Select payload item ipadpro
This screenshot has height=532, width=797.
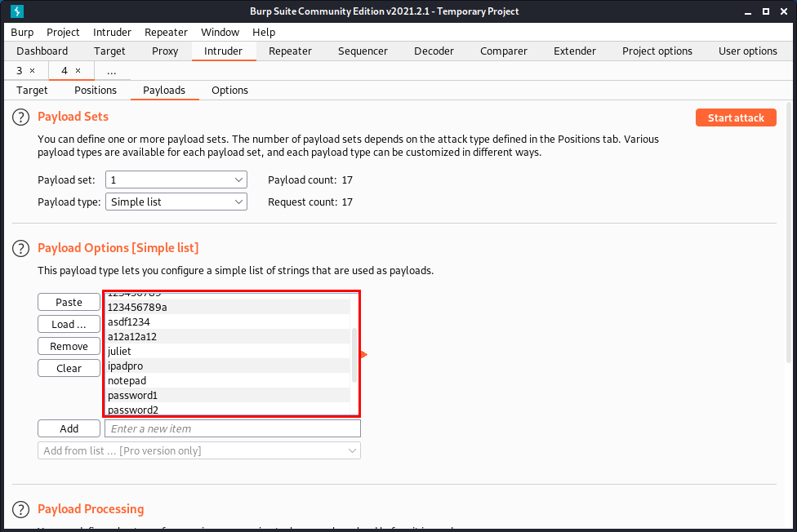228,366
